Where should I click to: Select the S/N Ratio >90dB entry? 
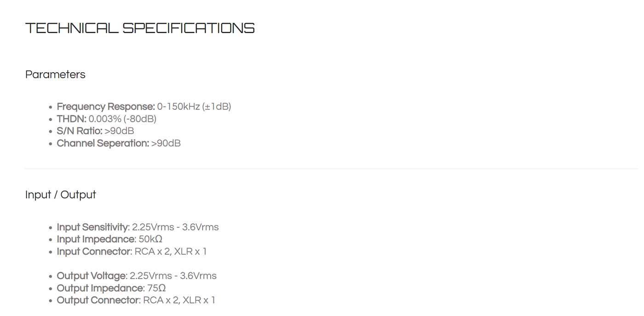click(95, 131)
